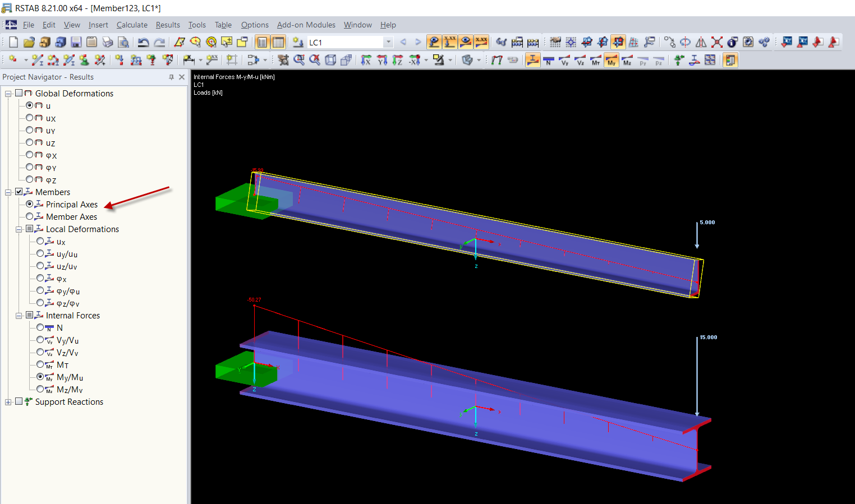Select the N axial force toolbar icon
Screen dimensions: 855x504
549,60
